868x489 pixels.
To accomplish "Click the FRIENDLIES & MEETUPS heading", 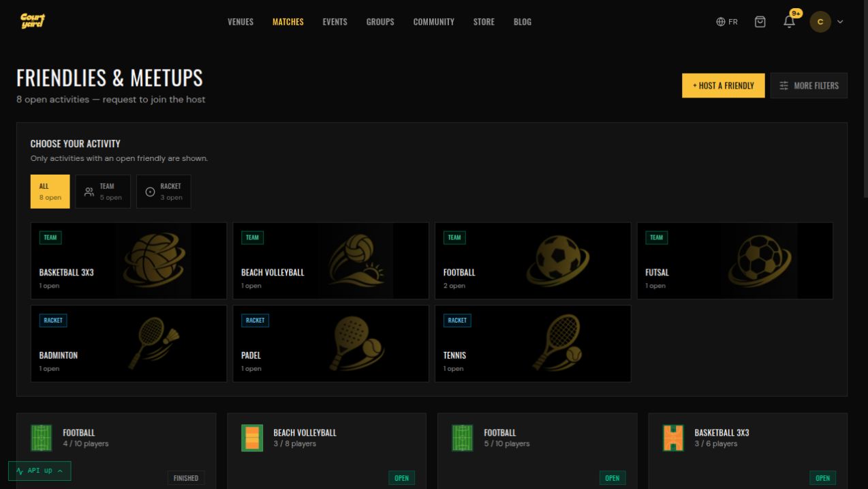I will coord(110,78).
